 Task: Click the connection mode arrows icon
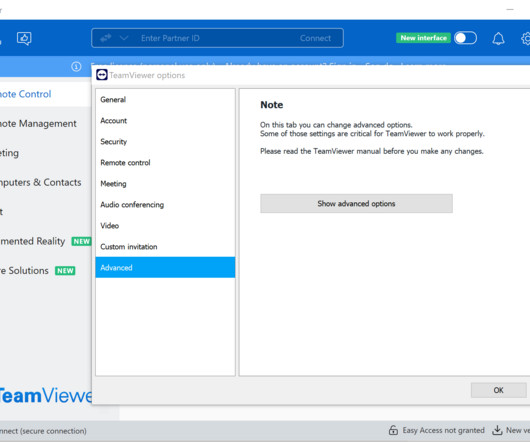click(106, 38)
